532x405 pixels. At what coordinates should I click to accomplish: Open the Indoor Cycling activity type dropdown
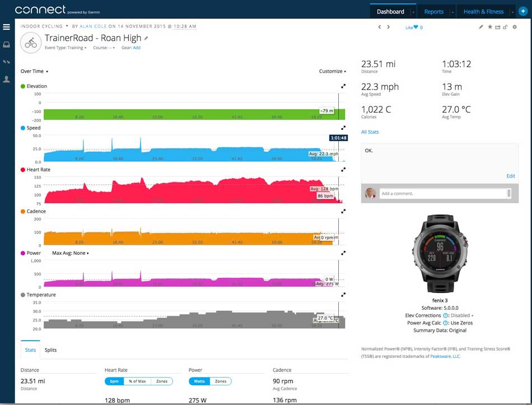coord(44,26)
